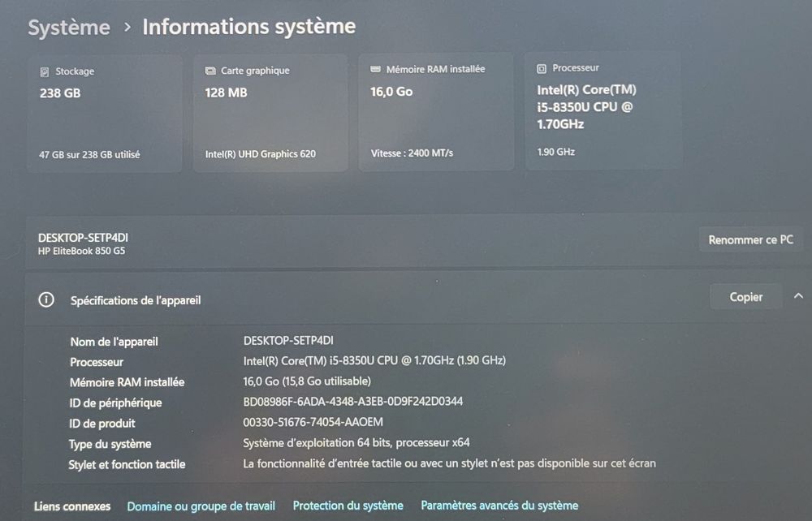Open Paramètres avancés du système link
The image size is (812, 521).
[499, 506]
